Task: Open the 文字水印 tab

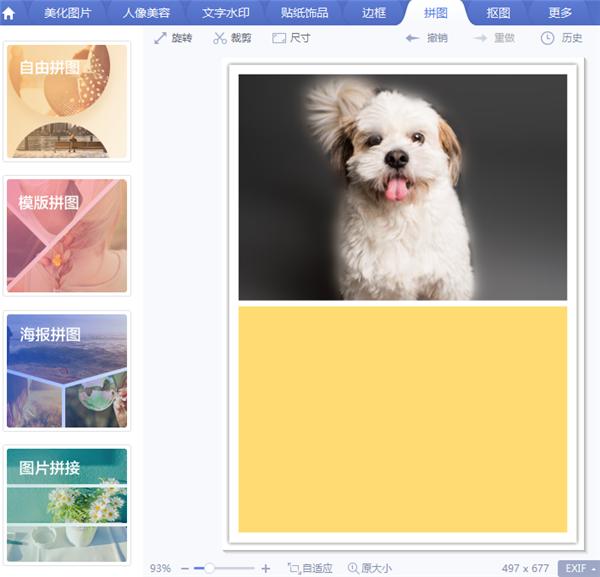Action: coord(226,13)
